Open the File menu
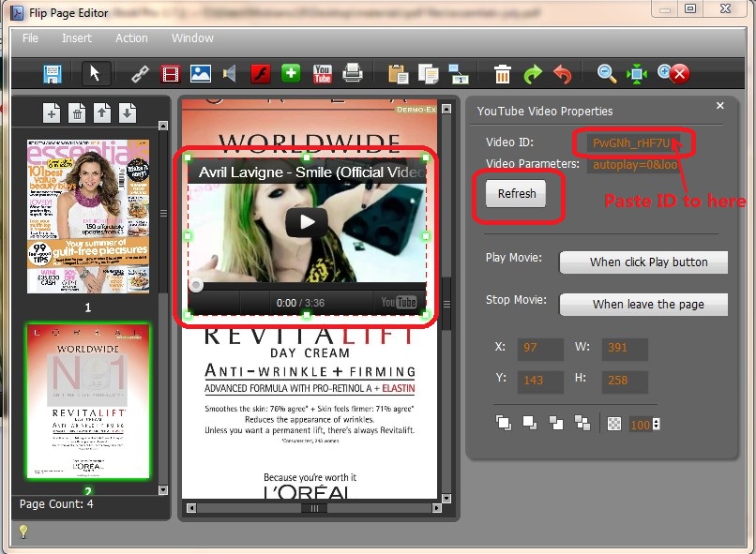 tap(30, 38)
